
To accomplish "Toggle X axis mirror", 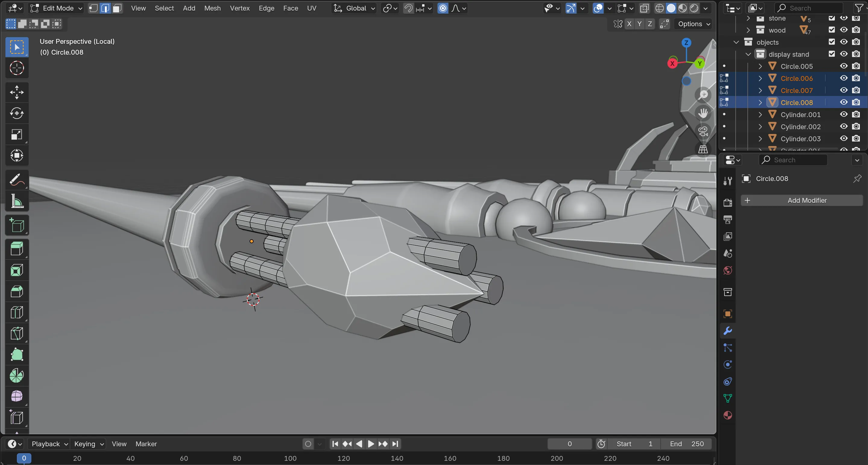I will coord(629,24).
